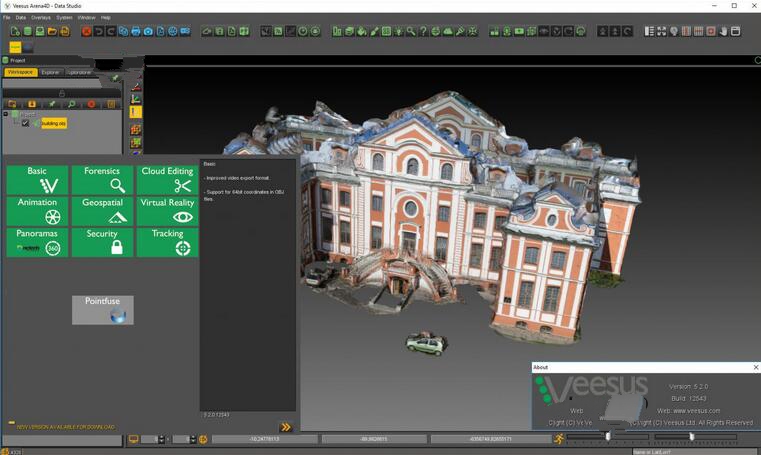Screen dimensions: 761x455
Task: Switch to the Workspace tab
Action: pos(20,72)
